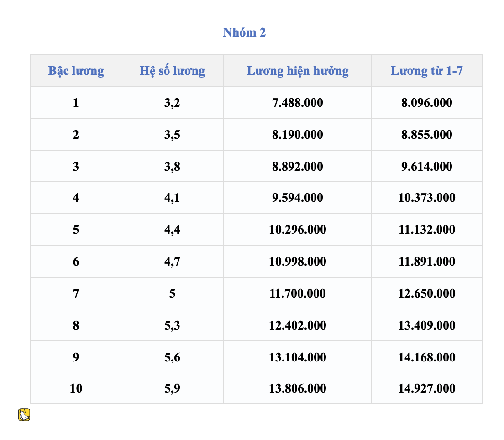The width and height of the screenshot is (504, 440).
Task: Click the "Bậc lương" column header
Action: pos(76,71)
